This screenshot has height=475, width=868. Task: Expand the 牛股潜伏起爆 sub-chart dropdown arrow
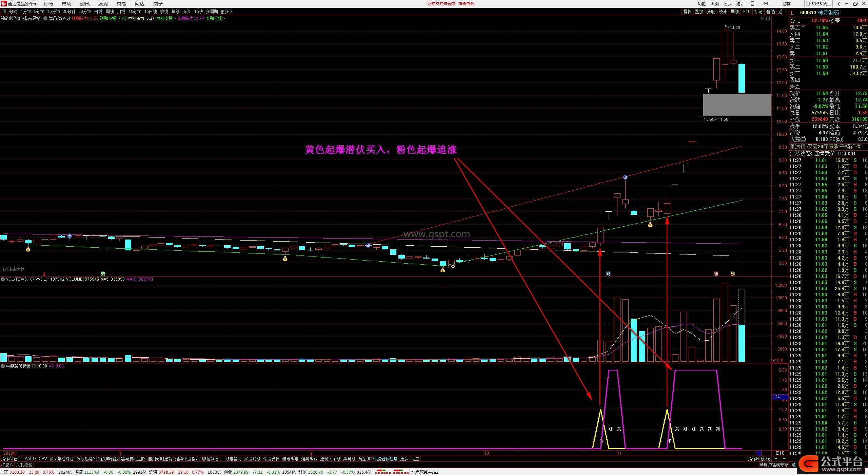(3, 366)
